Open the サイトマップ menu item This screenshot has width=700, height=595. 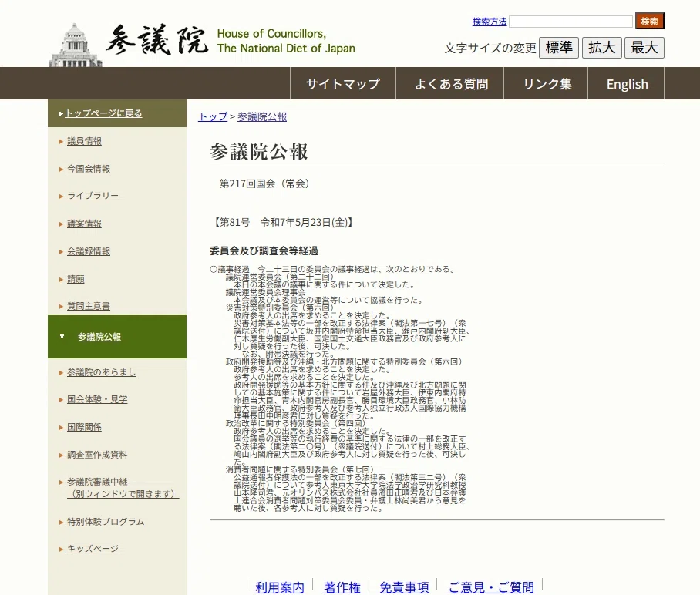(343, 83)
